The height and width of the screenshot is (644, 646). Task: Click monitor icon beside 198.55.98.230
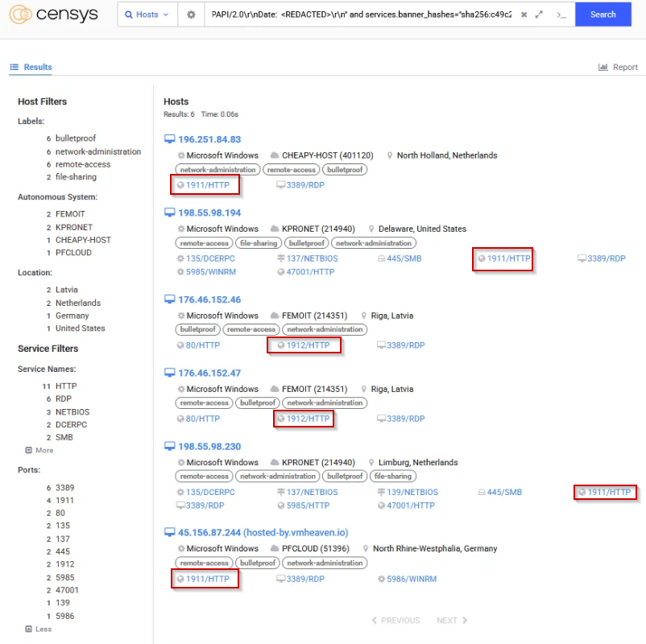click(x=169, y=446)
